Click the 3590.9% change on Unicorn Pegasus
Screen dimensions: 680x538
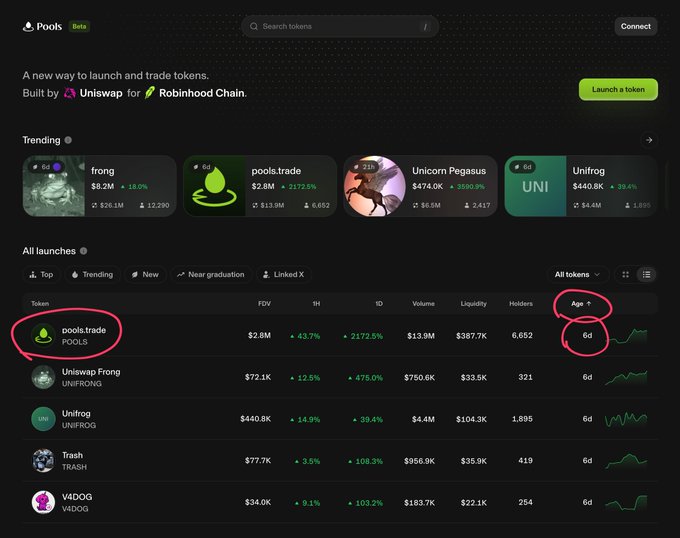[x=467, y=186]
